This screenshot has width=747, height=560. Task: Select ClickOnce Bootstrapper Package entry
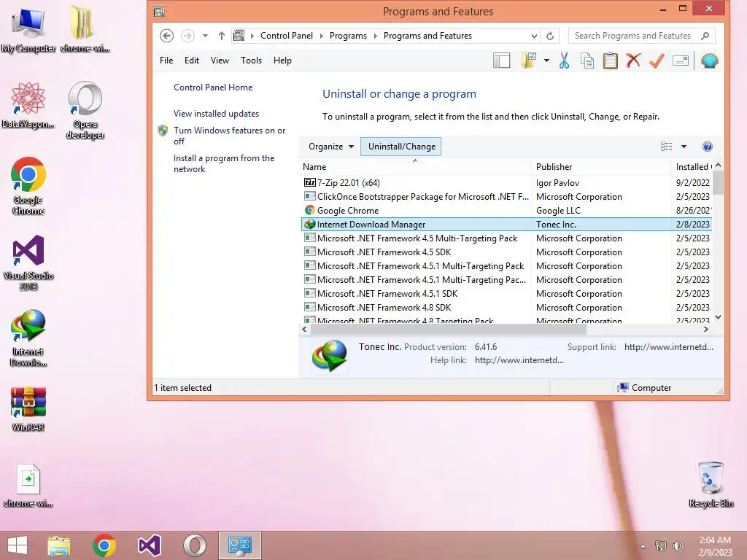(506, 197)
